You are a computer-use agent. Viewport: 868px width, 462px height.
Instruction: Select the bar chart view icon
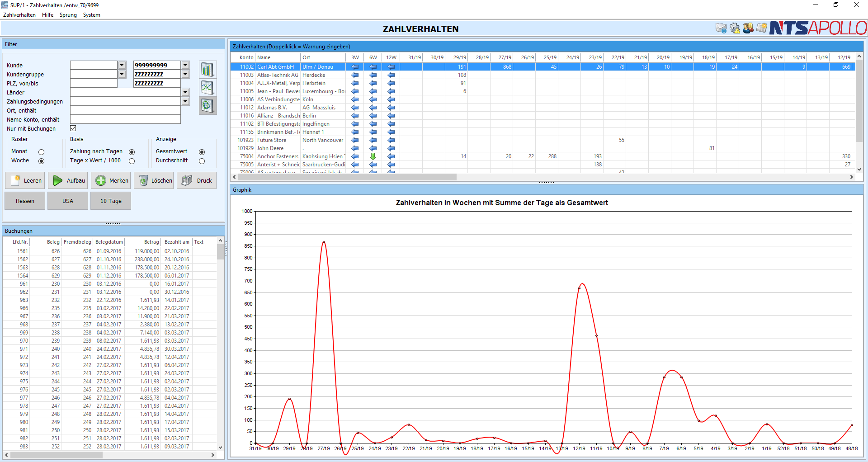[208, 70]
